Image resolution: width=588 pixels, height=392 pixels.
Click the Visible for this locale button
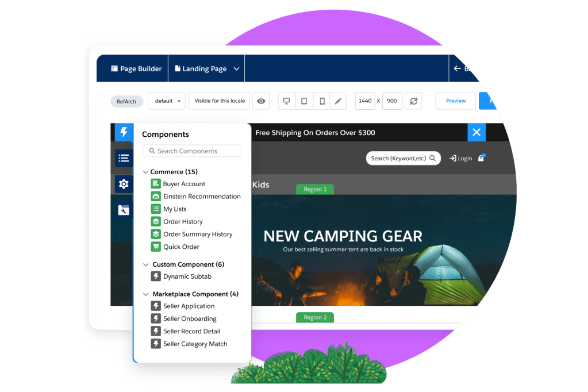[220, 101]
